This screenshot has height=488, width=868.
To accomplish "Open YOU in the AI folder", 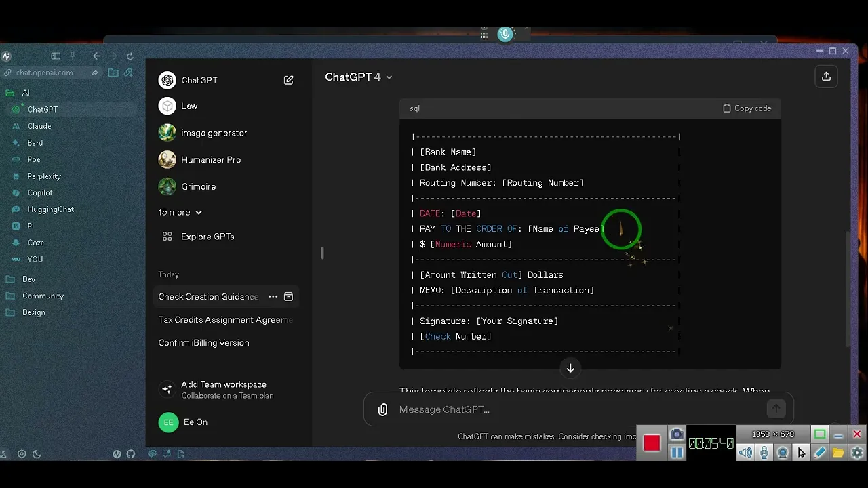I will [35, 260].
